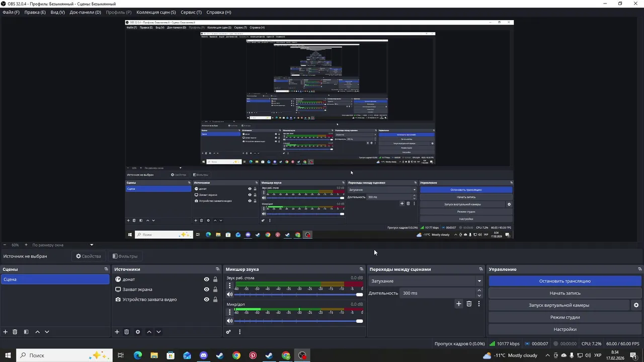Open Microsoft Edge from the taskbar
The image size is (644, 362).
click(138, 355)
